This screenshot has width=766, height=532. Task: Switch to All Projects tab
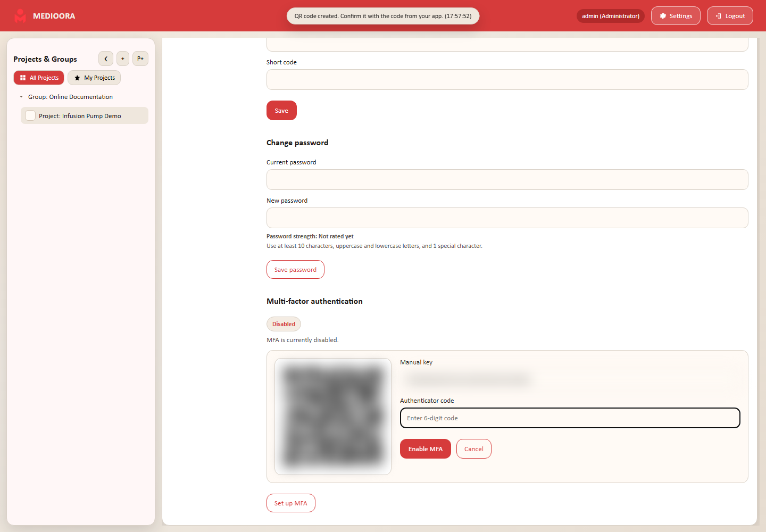[x=39, y=78]
